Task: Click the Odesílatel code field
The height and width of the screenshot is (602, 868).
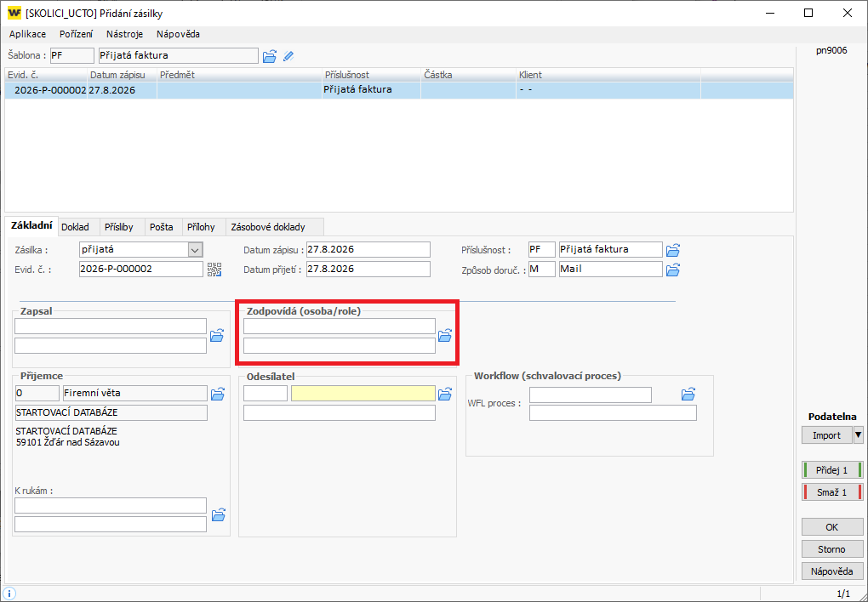Action: pos(266,394)
